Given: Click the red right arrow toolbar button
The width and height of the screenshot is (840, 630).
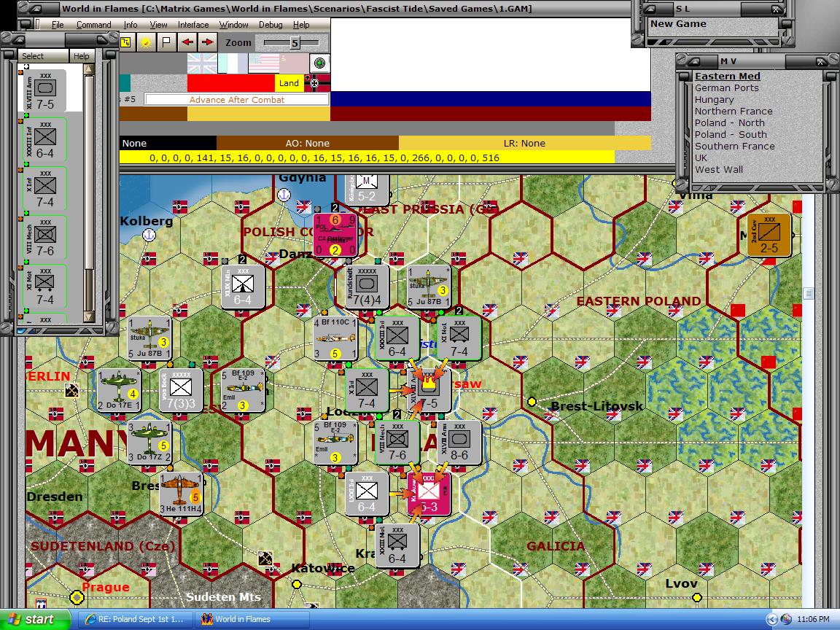Looking at the screenshot, I should coord(207,42).
